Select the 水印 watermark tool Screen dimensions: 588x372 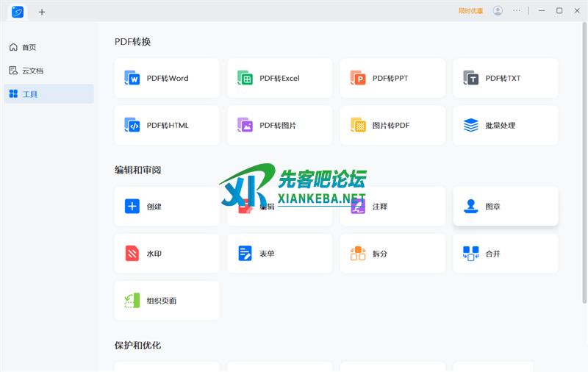pyautogui.click(x=167, y=254)
